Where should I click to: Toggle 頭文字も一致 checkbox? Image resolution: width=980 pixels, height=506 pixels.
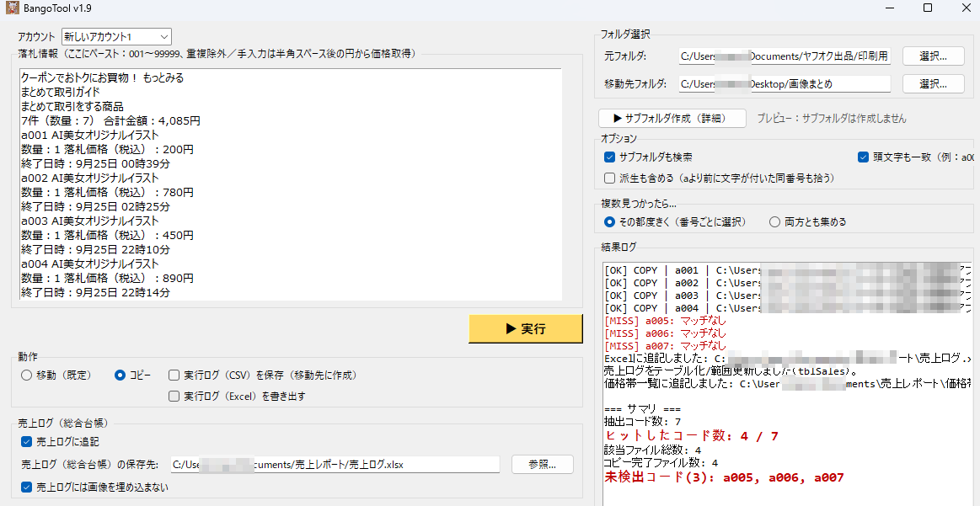click(863, 157)
